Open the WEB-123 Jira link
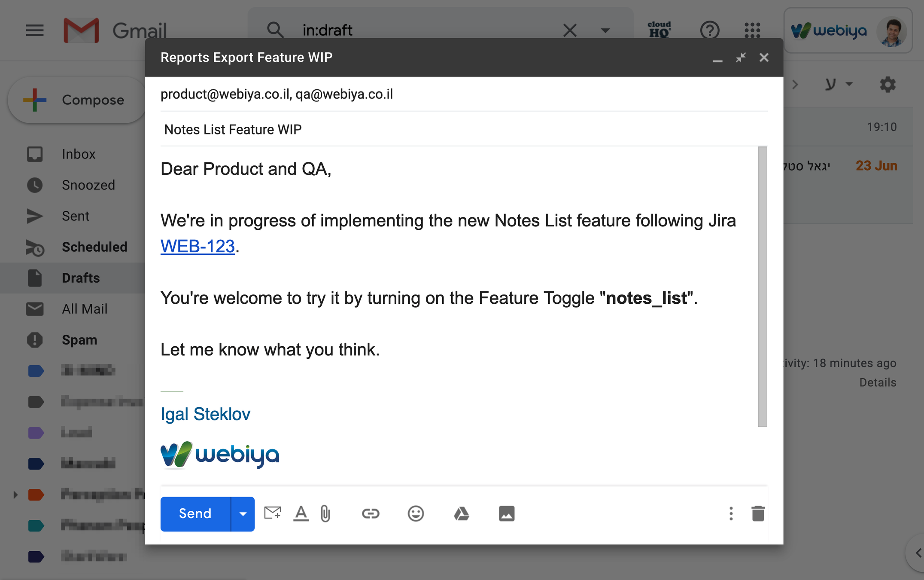Image resolution: width=924 pixels, height=580 pixels. pyautogui.click(x=198, y=246)
